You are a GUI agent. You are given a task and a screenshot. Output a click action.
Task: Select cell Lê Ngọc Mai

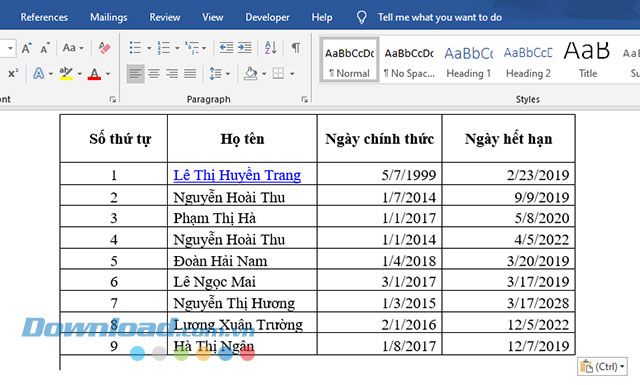(242, 281)
